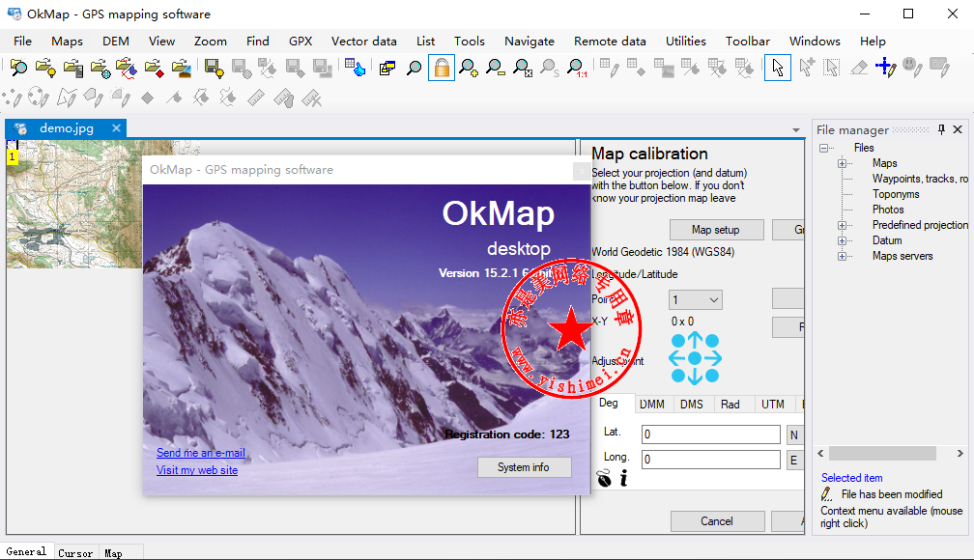Select Toponyms in the File manager tree
Image resolution: width=974 pixels, height=560 pixels.
[896, 194]
